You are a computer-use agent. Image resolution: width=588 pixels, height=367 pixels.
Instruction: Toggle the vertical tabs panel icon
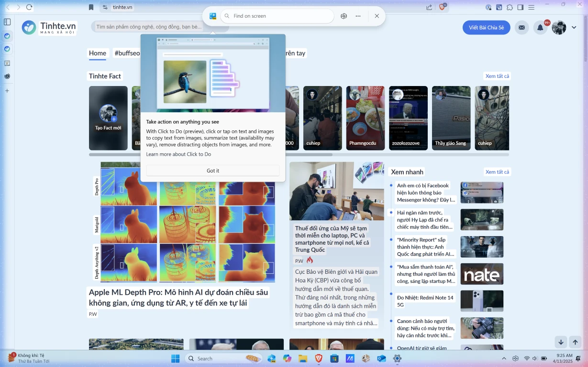(7, 22)
